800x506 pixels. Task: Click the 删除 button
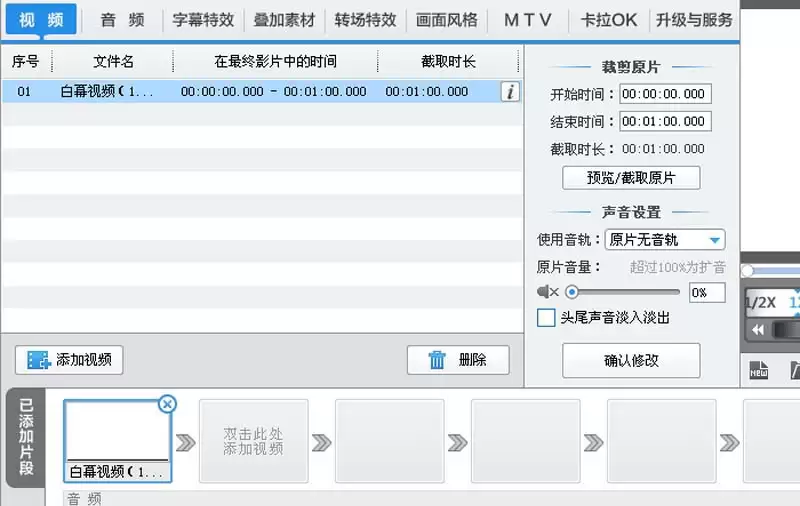pos(458,360)
